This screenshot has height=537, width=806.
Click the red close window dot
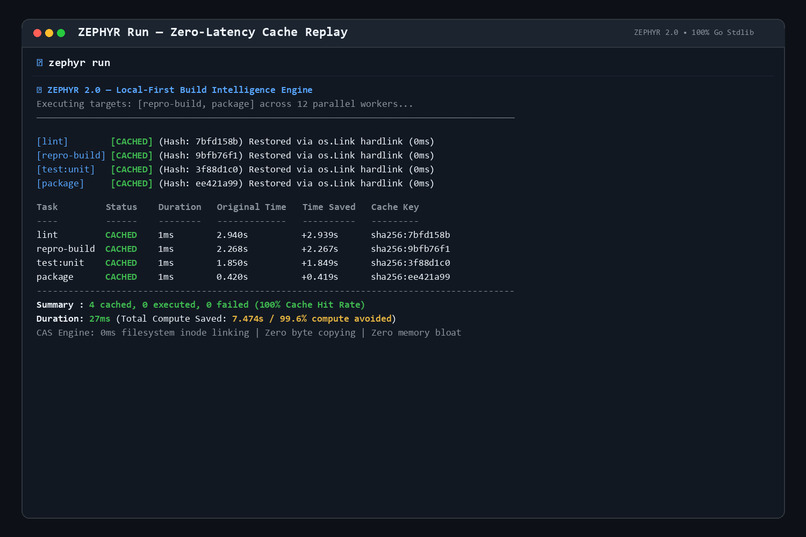37,33
